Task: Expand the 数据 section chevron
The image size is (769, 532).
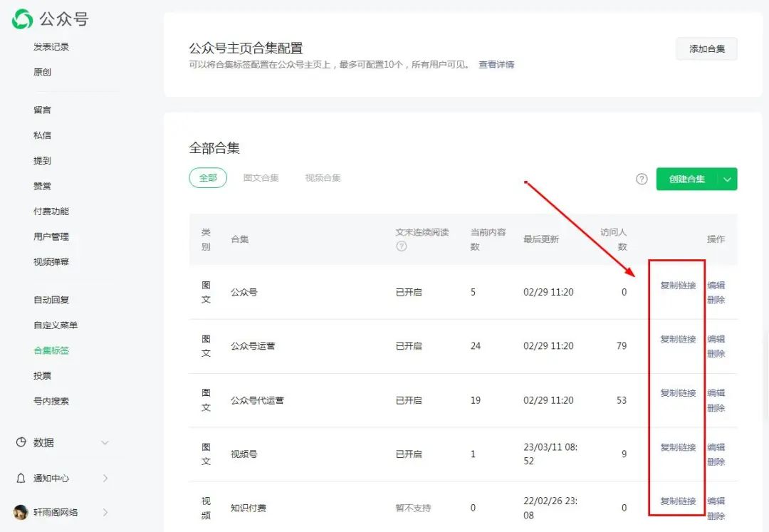Action: tap(105, 442)
